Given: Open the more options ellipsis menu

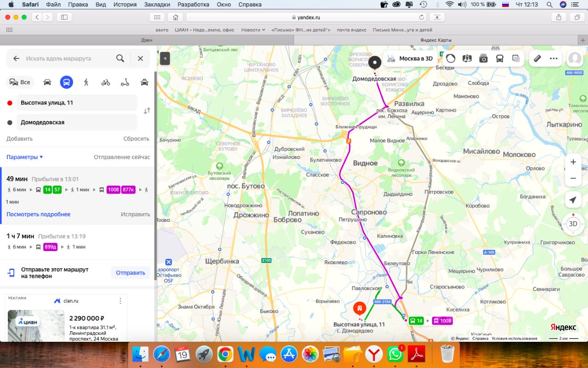Looking at the screenshot, I should coord(554,58).
